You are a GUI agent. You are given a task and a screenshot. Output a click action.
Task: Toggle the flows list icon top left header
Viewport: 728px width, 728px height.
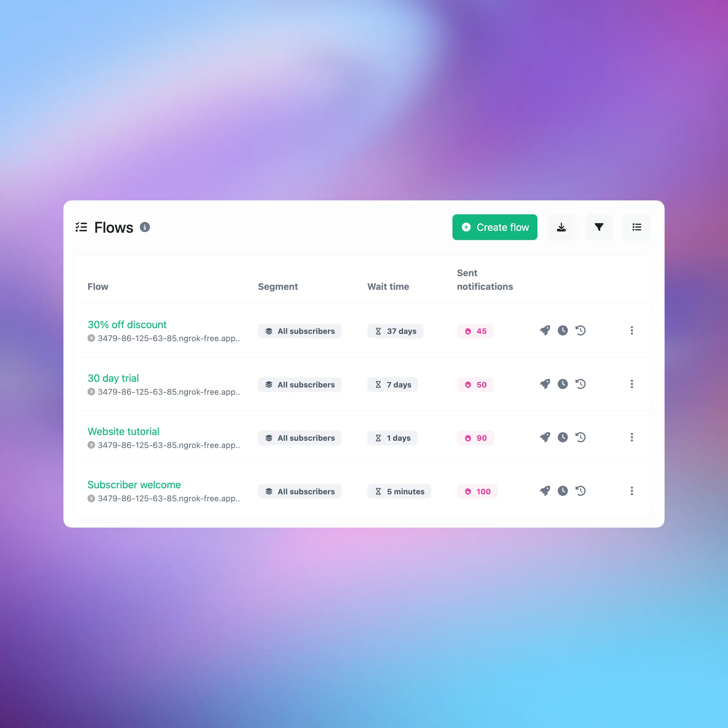click(81, 227)
